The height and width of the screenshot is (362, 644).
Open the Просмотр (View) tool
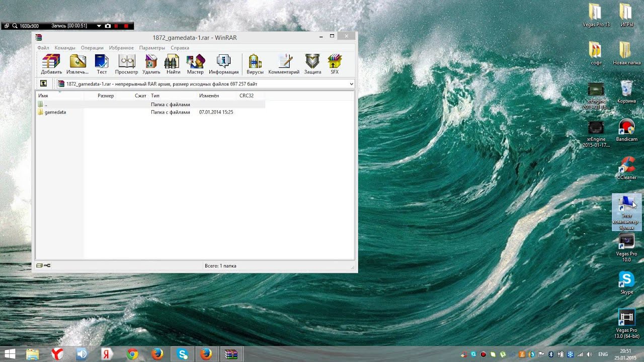tap(126, 64)
